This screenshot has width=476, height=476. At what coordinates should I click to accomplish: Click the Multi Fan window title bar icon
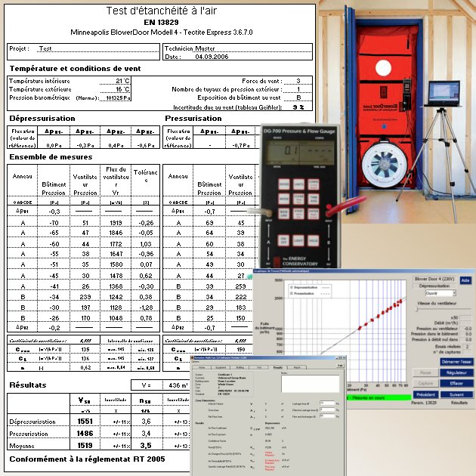coord(192,357)
